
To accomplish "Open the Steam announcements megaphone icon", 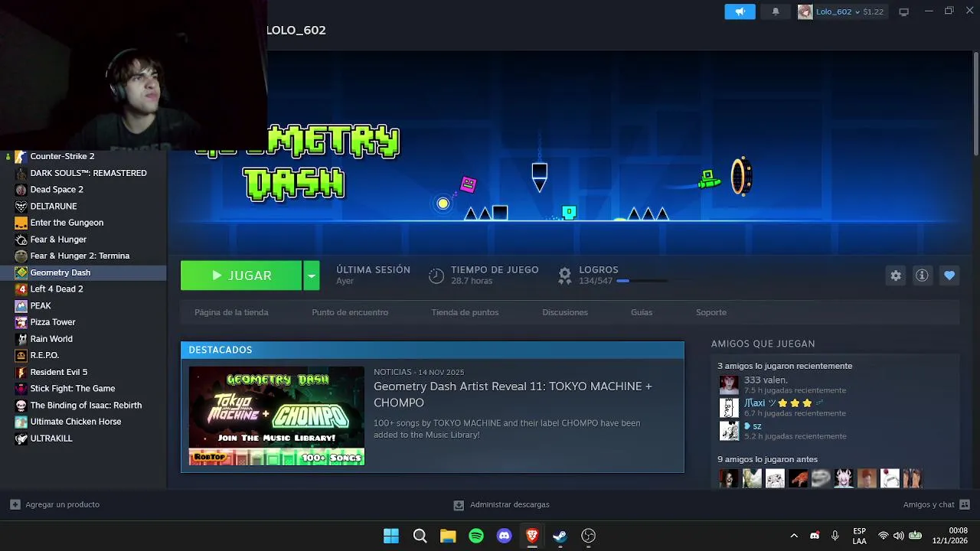I will 740,11.
